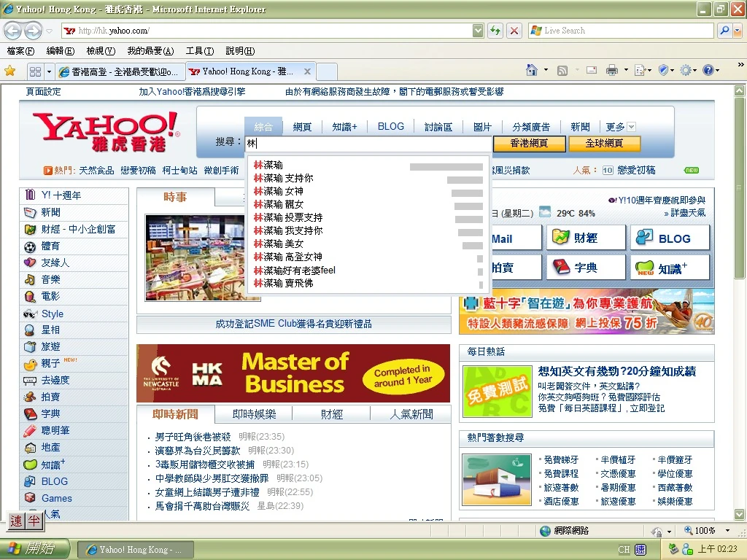Image resolution: width=747 pixels, height=560 pixels.
Task: Select the Yahoo! Hong Kong taskbar item
Action: (135, 550)
